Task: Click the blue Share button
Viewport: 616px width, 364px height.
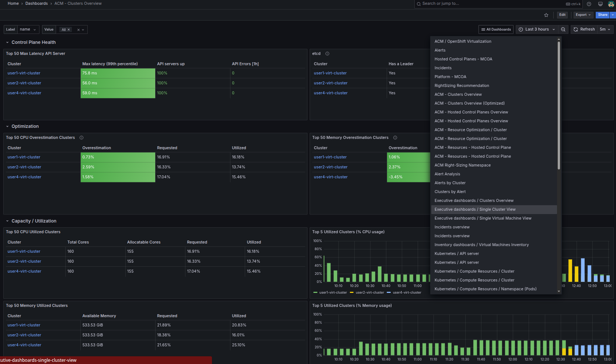Action: coord(603,15)
